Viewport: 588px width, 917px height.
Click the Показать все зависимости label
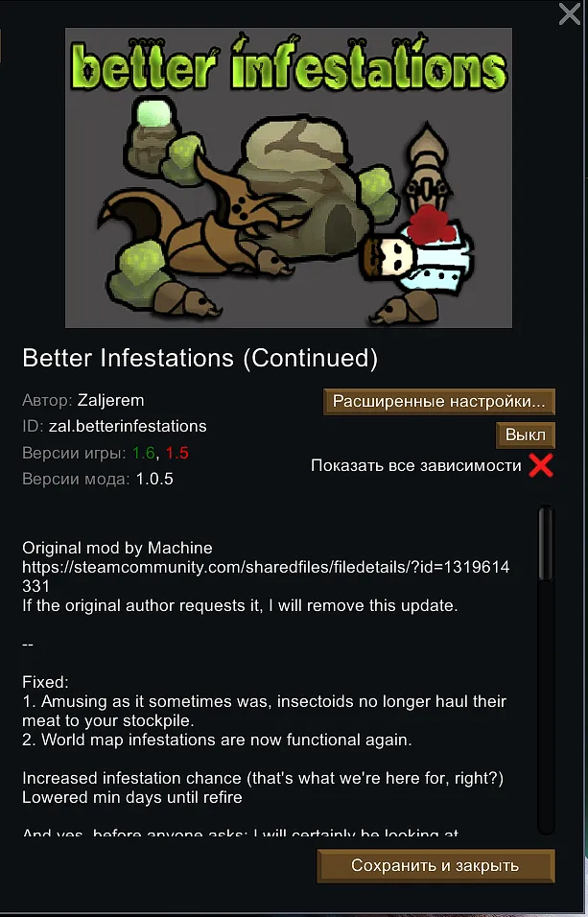(x=416, y=465)
